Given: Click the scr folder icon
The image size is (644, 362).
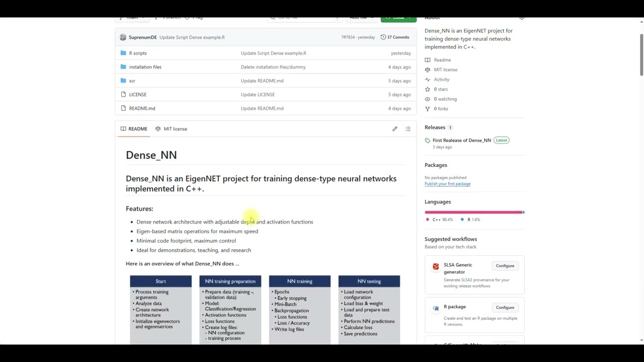Looking at the screenshot, I should 123,80.
